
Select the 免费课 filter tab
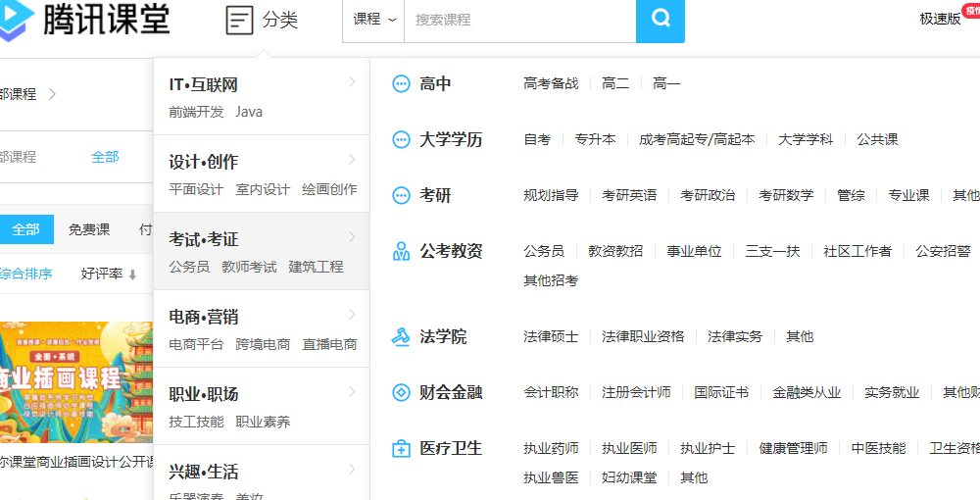tap(89, 230)
